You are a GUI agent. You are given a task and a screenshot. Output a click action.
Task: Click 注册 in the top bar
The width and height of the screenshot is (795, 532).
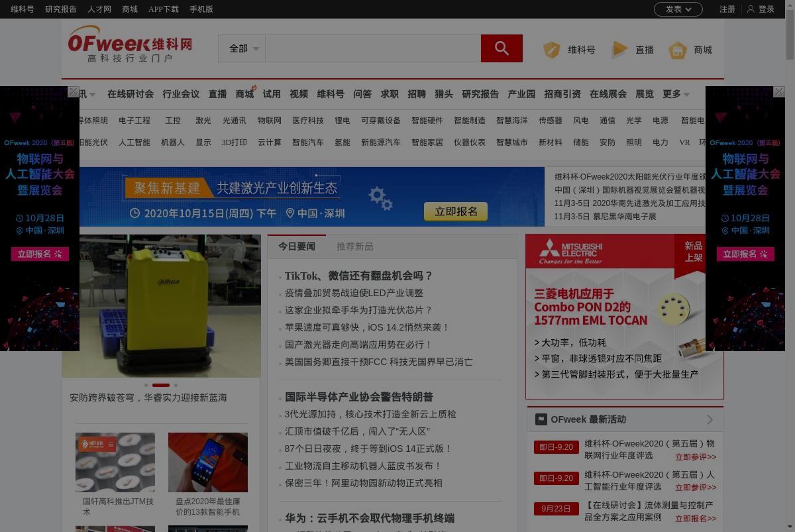coord(727,9)
